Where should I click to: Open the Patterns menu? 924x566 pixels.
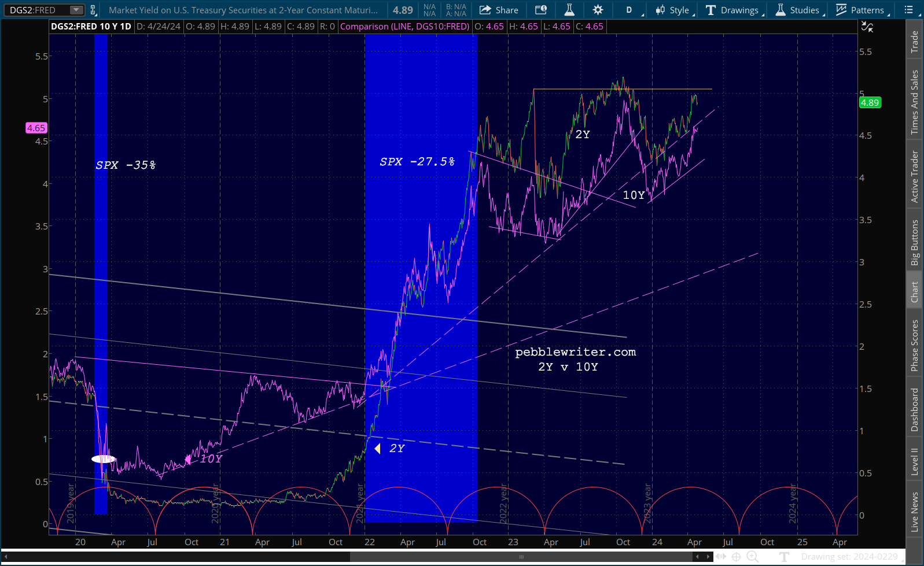coord(860,10)
